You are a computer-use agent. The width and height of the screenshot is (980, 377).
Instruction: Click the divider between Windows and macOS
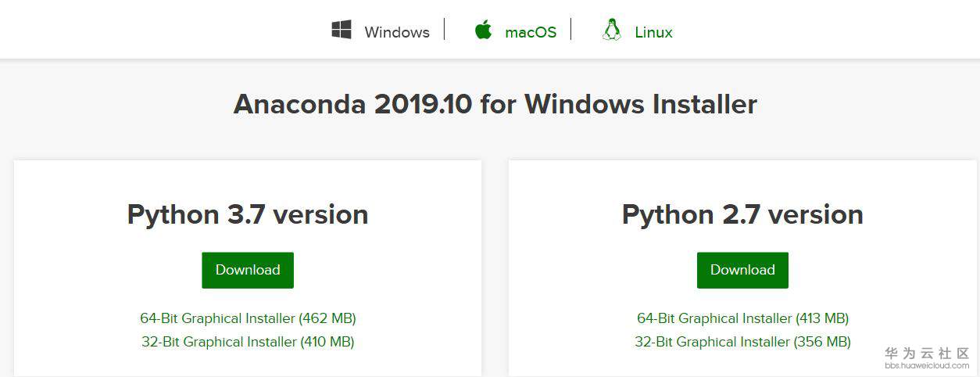pyautogui.click(x=445, y=30)
